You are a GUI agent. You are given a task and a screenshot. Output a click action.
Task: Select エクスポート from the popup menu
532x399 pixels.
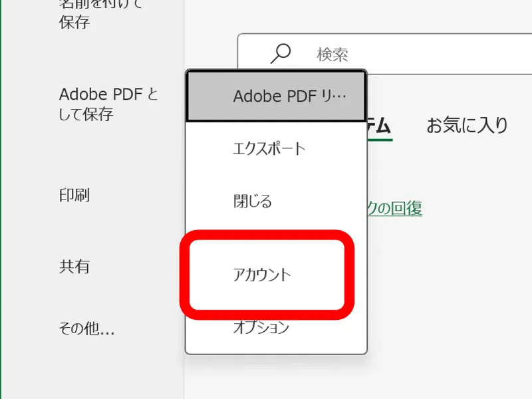(269, 148)
